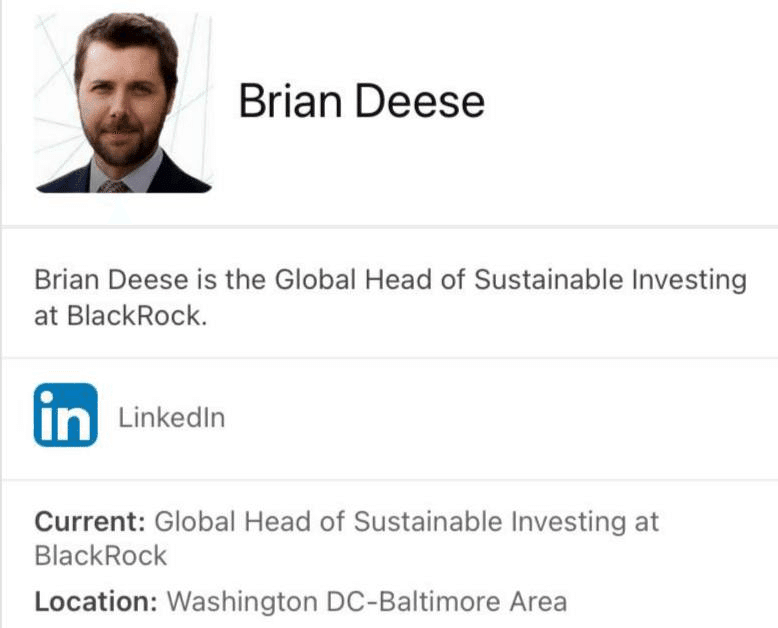
Task: Click the empty space right of LinkedIn link
Action: (x=501, y=417)
